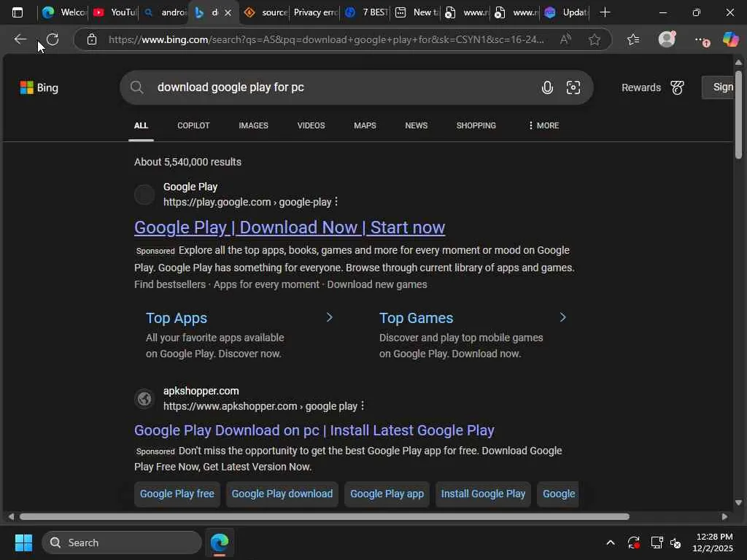Switch to the Welcome browser tab
This screenshot has height=560, width=747.
(64, 12)
